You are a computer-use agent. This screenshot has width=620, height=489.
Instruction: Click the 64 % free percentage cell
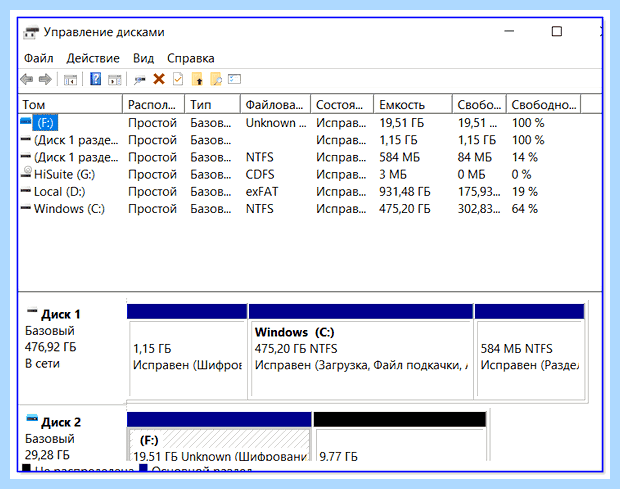tap(524, 209)
